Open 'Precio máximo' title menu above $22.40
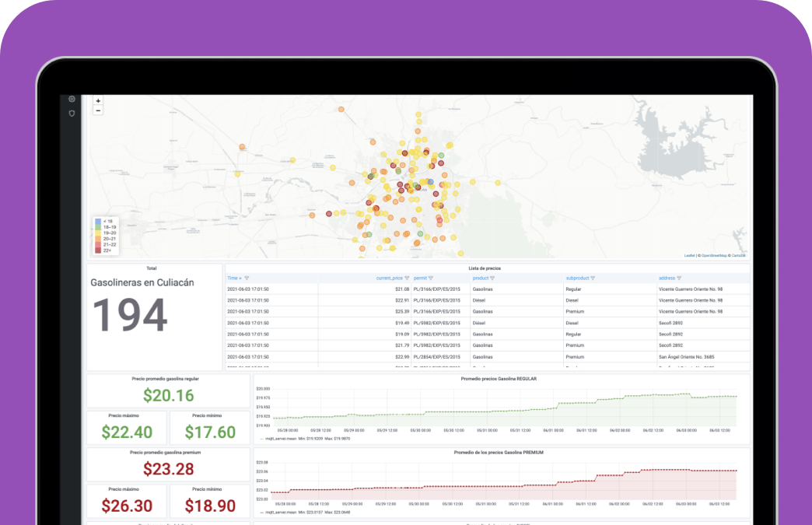Screen dimensions: 812x525 point(124,416)
